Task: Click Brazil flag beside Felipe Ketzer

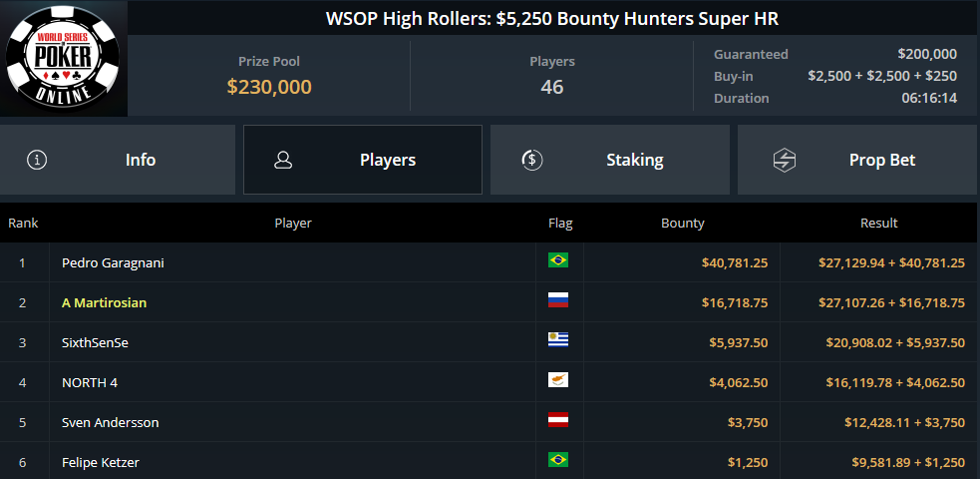Action: coord(558,460)
